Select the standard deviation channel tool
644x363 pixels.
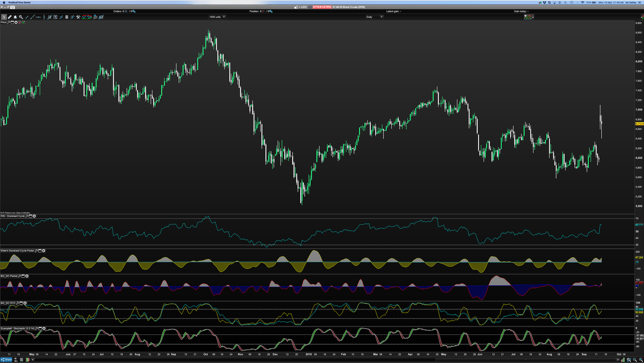pos(95,17)
